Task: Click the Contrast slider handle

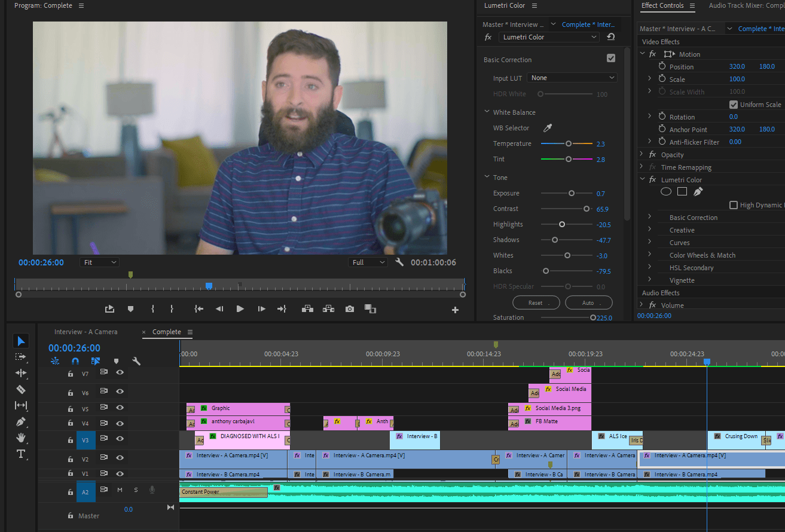Action: click(587, 209)
